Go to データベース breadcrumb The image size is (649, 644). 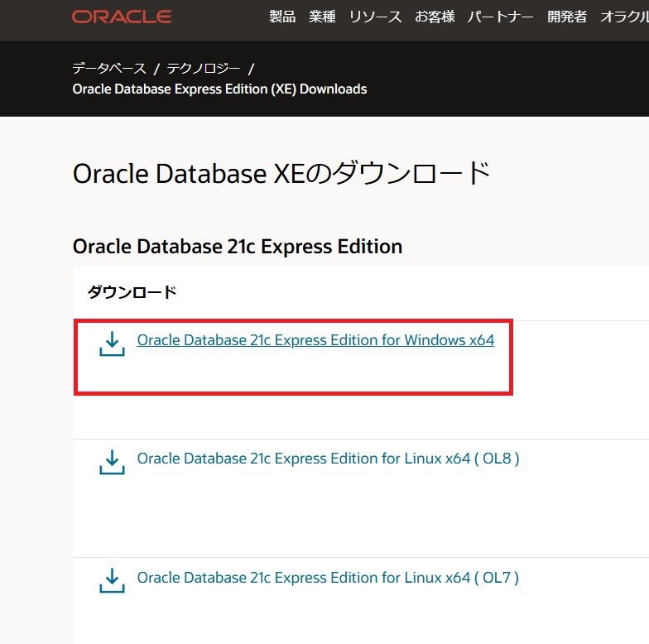[x=109, y=68]
